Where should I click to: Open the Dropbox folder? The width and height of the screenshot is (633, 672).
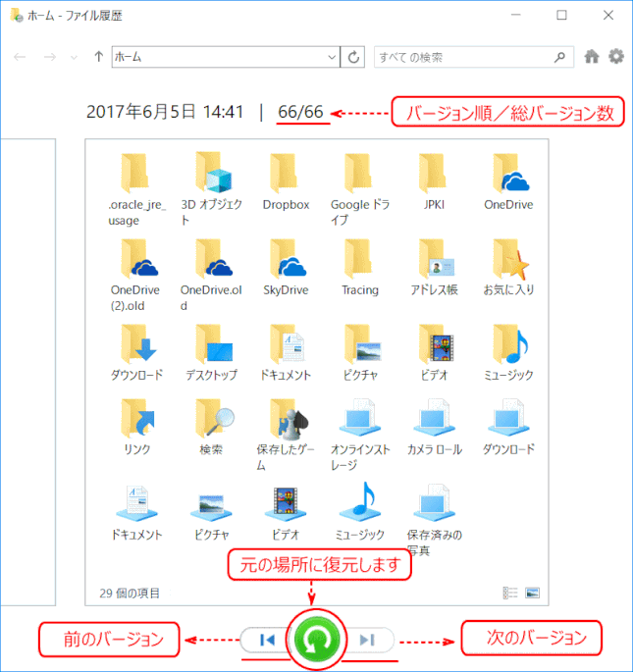286,181
